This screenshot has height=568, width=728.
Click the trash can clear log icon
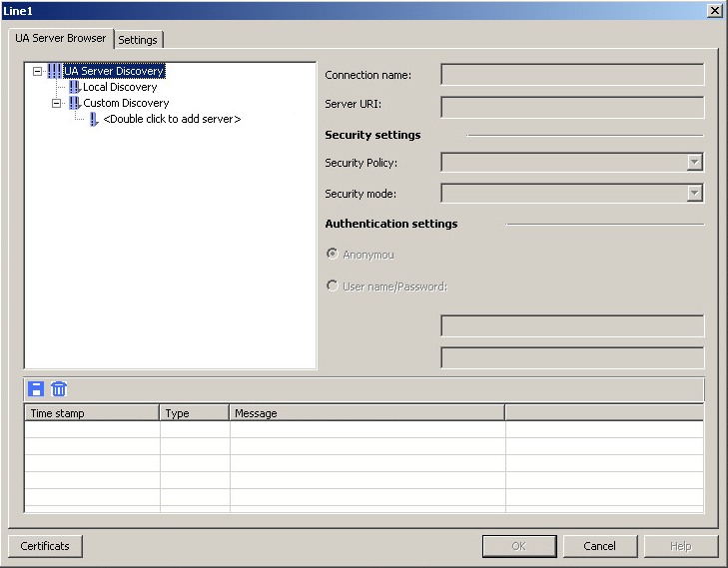(59, 389)
